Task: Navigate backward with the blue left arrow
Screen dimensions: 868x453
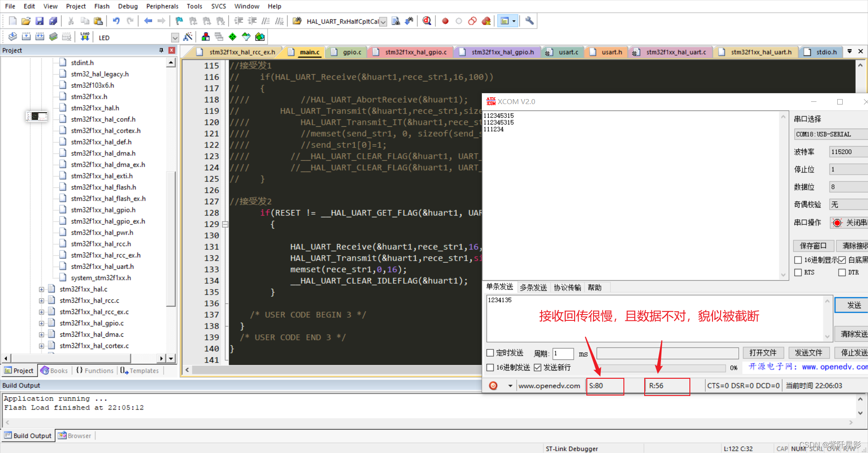Action: pos(148,21)
